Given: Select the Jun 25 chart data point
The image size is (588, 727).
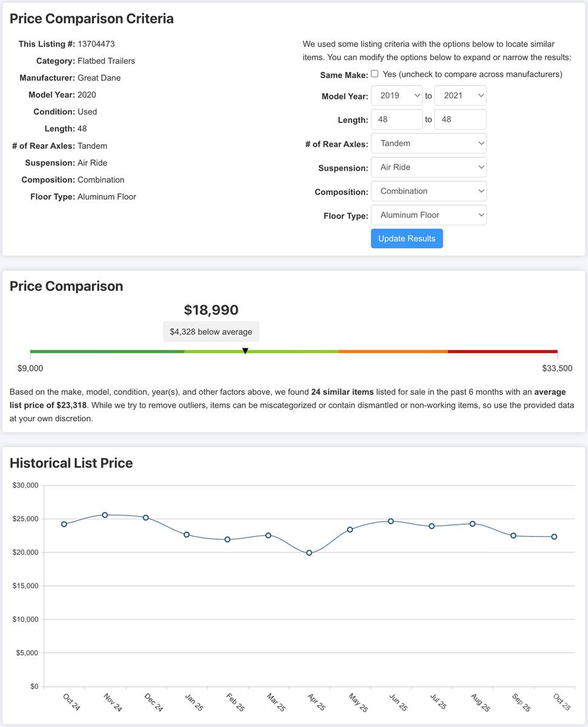Looking at the screenshot, I should 391,521.
